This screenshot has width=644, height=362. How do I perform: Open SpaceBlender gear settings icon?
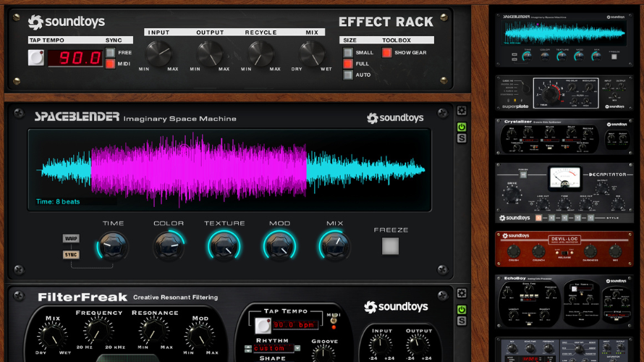tap(462, 111)
